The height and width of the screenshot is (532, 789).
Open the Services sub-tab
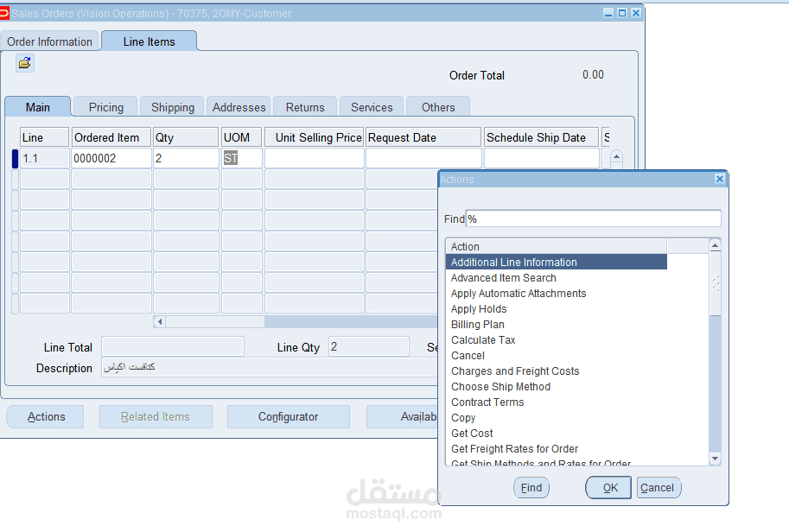point(372,107)
